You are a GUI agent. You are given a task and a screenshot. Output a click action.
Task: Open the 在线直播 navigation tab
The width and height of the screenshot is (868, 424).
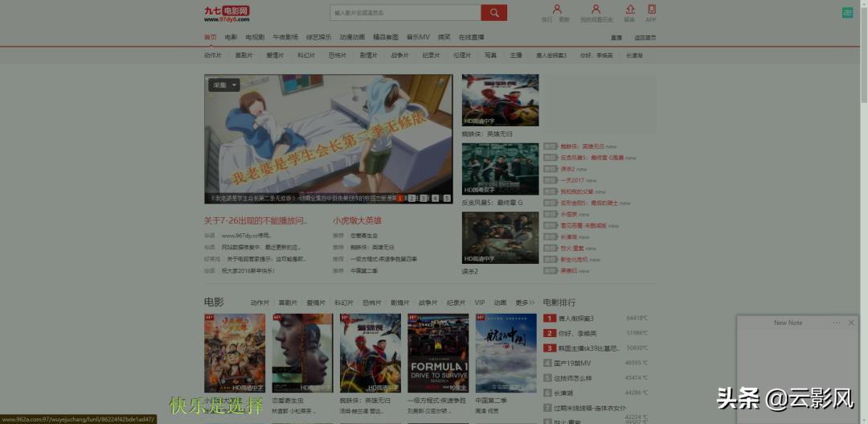point(471,37)
